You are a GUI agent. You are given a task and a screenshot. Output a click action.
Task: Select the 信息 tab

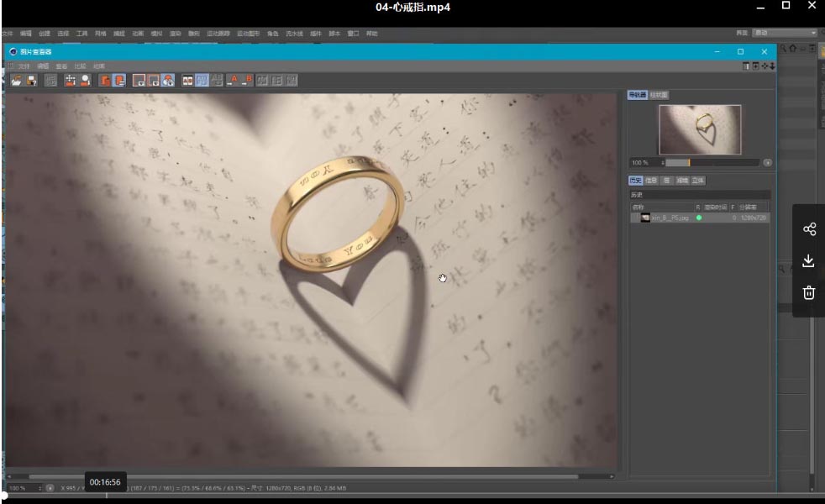[x=651, y=181]
